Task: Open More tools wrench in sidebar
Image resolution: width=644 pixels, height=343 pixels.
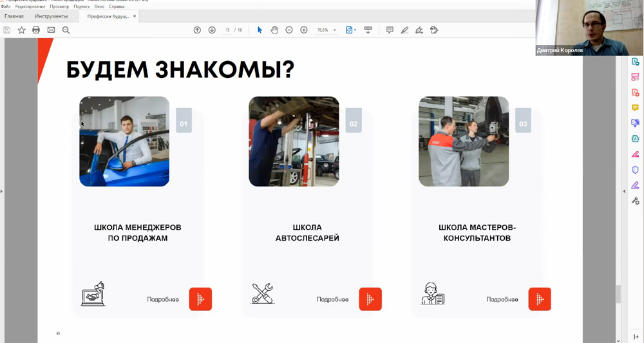Action: click(x=635, y=201)
